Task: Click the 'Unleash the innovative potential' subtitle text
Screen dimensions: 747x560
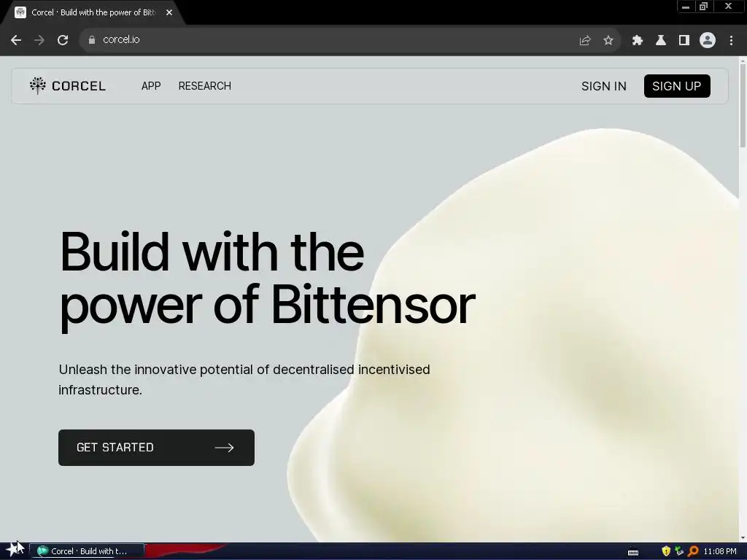Action: point(244,379)
